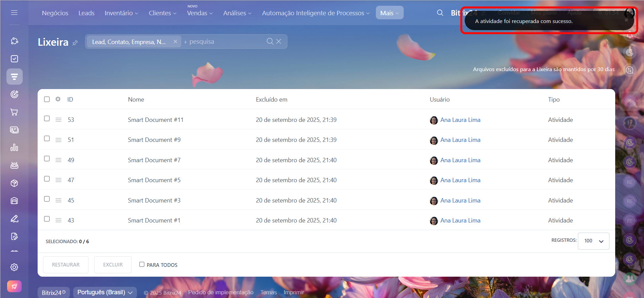The image size is (644, 298).
Task: Enable the PARA TODOS checkbox
Action: pos(142,264)
